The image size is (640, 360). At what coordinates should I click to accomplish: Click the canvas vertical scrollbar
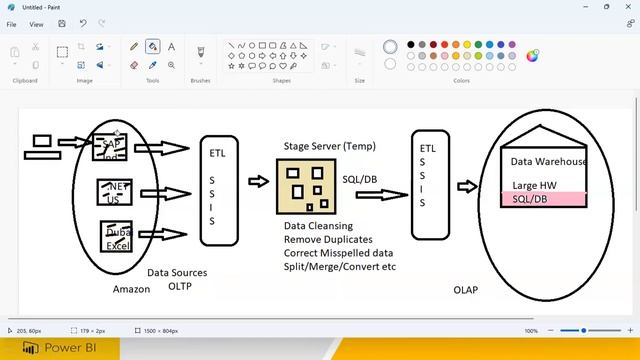pyautogui.click(x=636, y=155)
